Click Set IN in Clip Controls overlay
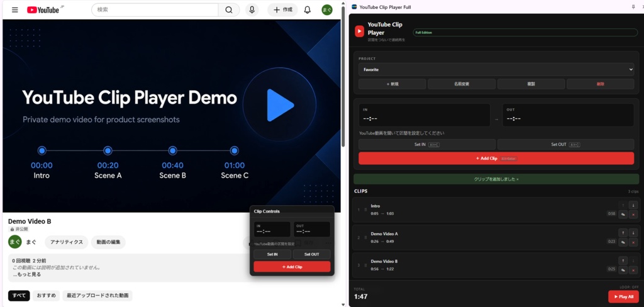This screenshot has width=644, height=307. tap(272, 254)
